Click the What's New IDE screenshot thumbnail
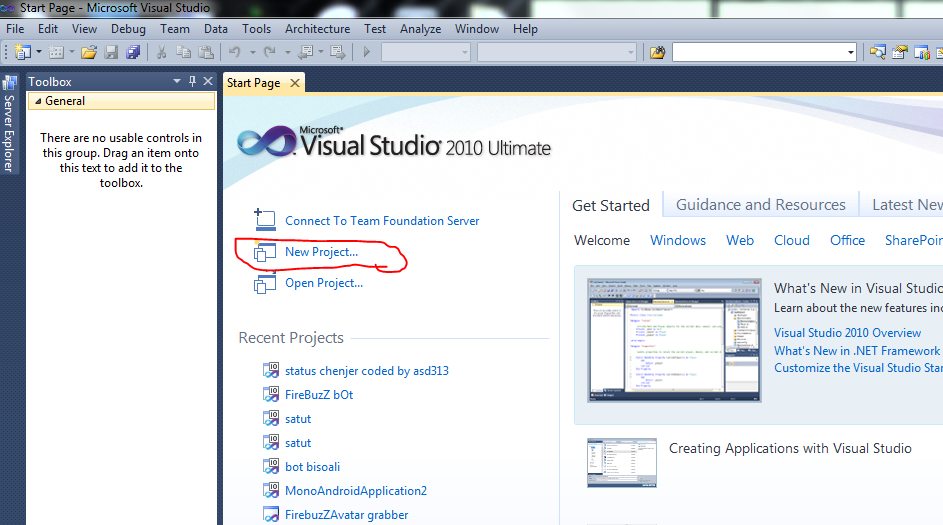This screenshot has width=943, height=525. pos(674,340)
